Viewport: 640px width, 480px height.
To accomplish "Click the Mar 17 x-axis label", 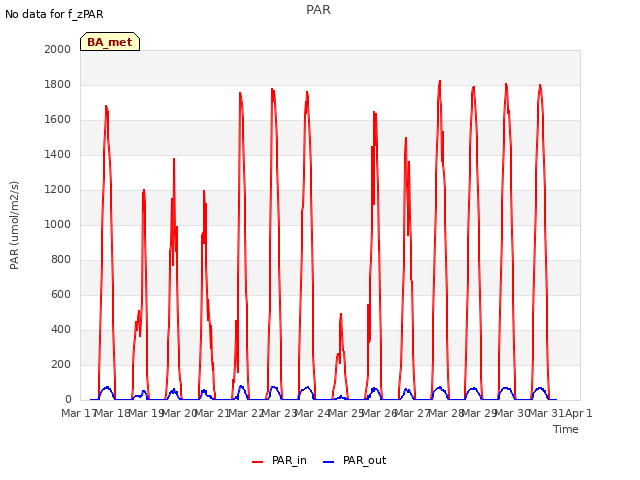I will (78, 413).
